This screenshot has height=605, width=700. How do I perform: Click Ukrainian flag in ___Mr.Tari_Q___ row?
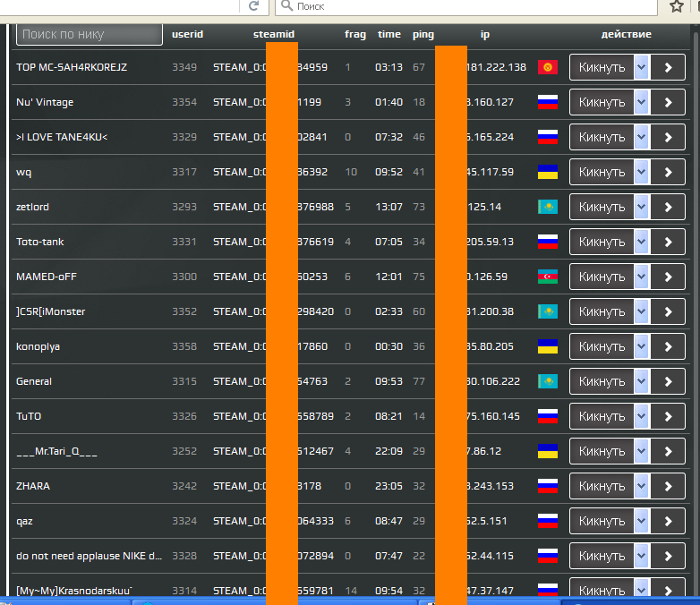click(548, 451)
